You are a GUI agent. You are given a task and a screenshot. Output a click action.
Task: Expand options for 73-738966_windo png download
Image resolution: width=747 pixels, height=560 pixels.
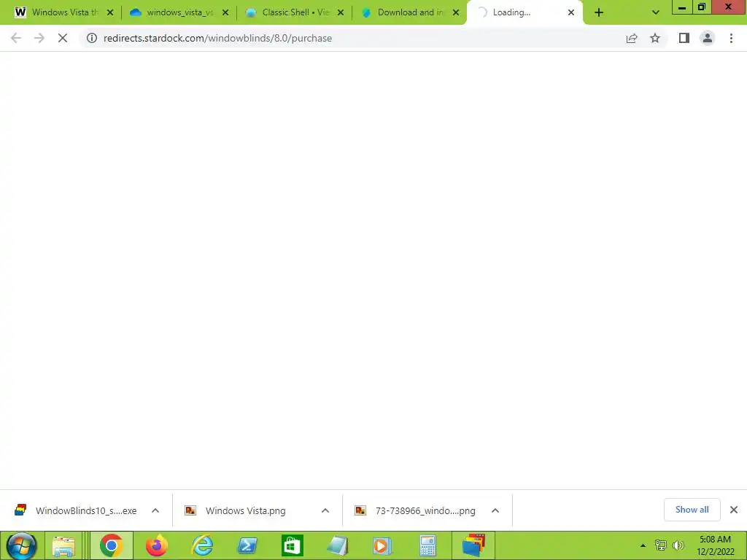tap(495, 510)
